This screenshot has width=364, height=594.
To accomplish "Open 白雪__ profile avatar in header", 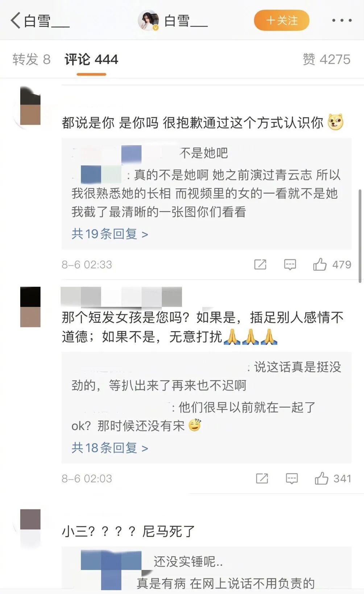I will (148, 20).
